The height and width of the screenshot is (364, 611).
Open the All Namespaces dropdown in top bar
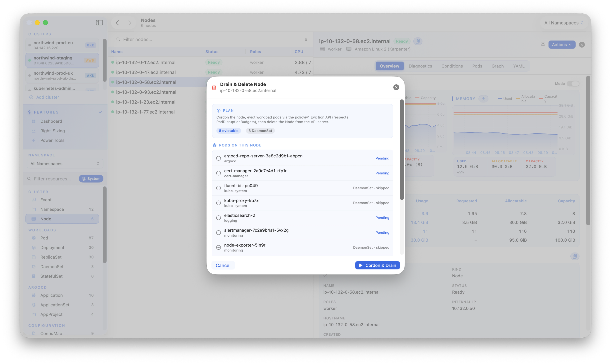click(x=564, y=23)
